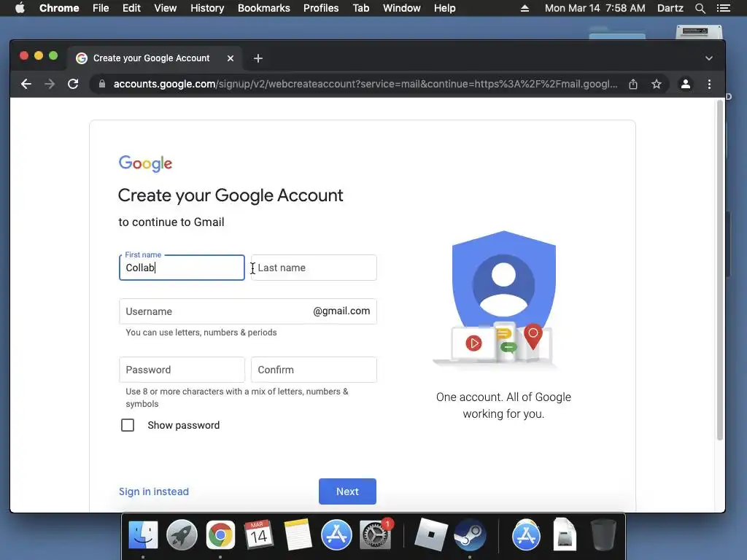
Task: Click the accounts.google.com address bar URL
Action: (x=365, y=85)
